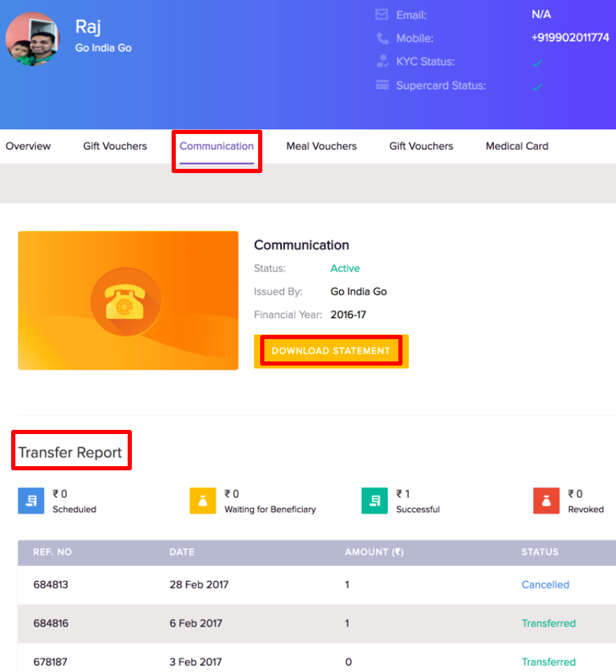The width and height of the screenshot is (616, 672).
Task: Click the Transfer Report heading
Action: coord(70,452)
